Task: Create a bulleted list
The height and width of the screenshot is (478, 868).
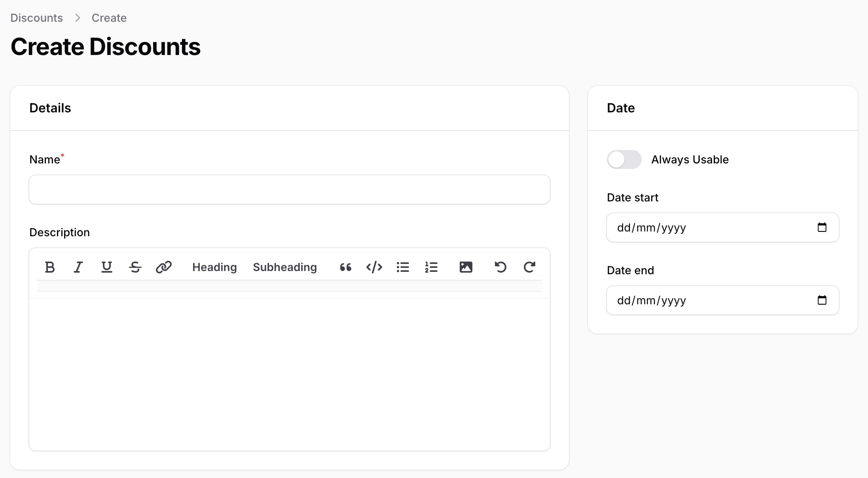Action: click(x=403, y=267)
